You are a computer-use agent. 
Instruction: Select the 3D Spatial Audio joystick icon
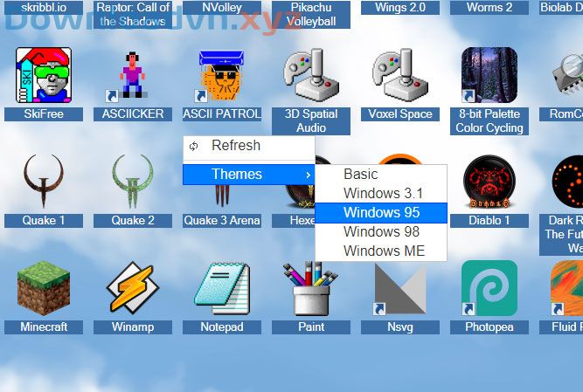311,75
